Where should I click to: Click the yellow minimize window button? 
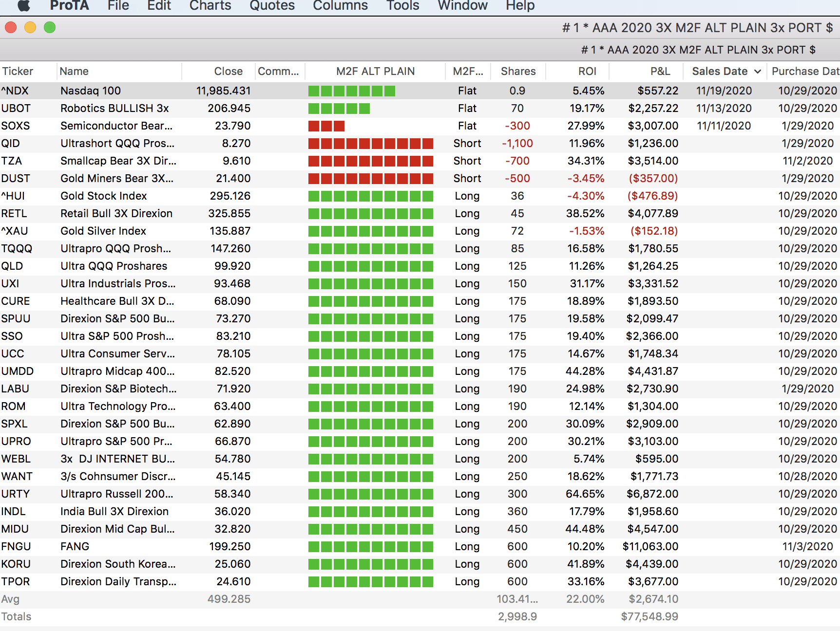[x=30, y=27]
